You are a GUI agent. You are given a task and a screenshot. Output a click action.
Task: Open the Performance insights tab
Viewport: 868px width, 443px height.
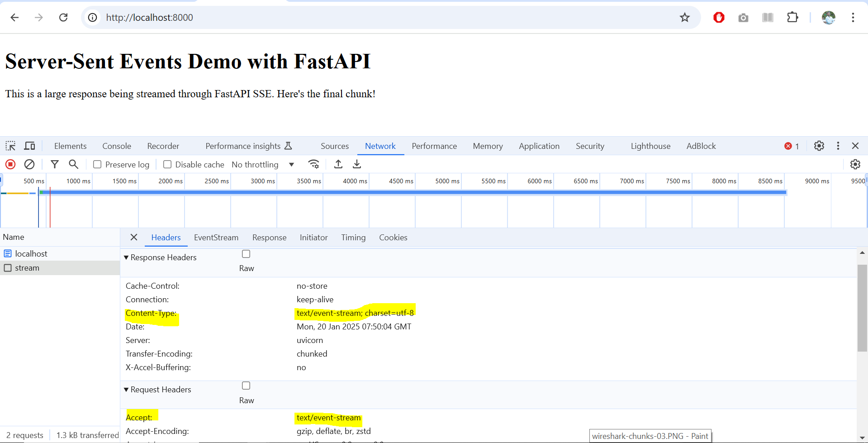pyautogui.click(x=249, y=146)
